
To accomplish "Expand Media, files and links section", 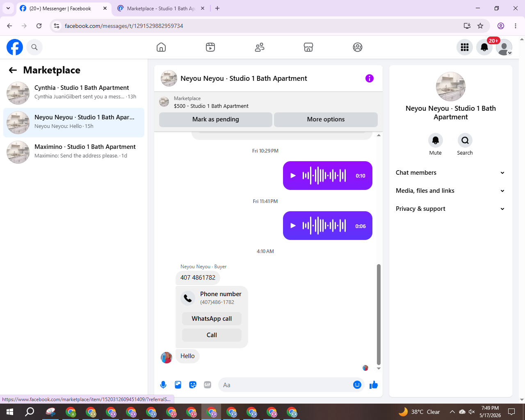I will point(451,191).
